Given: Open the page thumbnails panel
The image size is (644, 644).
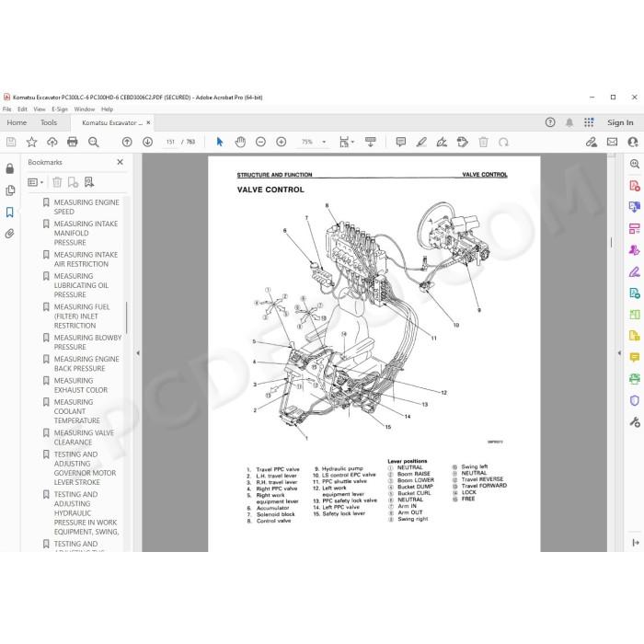Looking at the screenshot, I should click(10, 190).
